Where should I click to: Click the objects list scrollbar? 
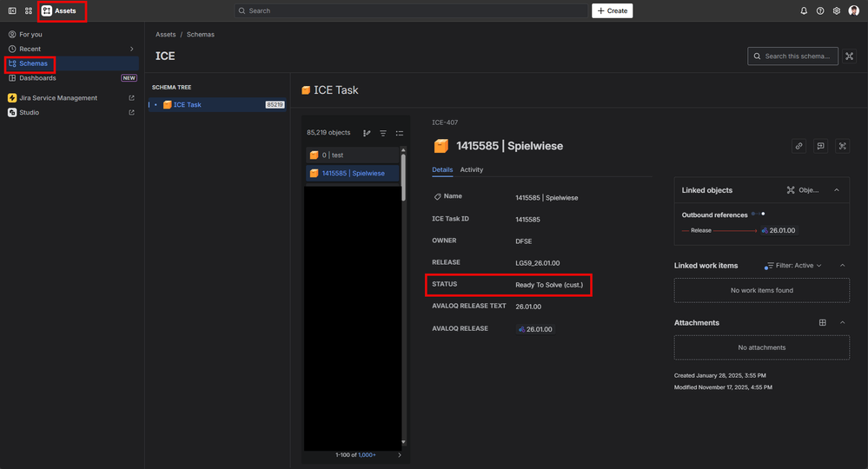coord(403,178)
